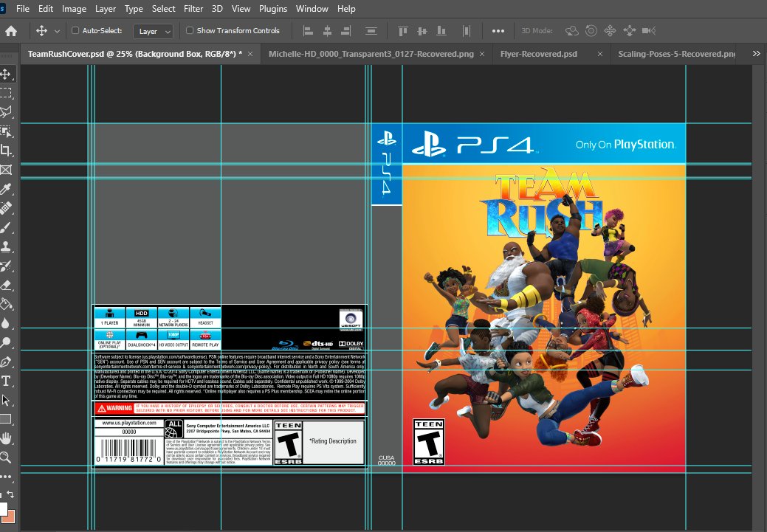The height and width of the screenshot is (532, 767).
Task: Expand hidden document tabs double-chevron
Action: (x=756, y=54)
